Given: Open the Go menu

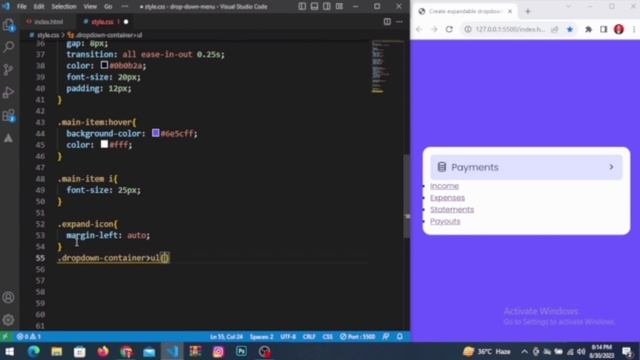Looking at the screenshot, I should click(108, 7).
